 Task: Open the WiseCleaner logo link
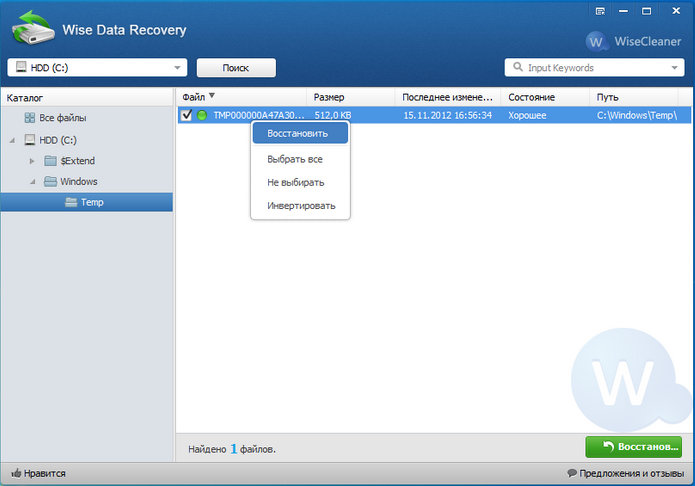pos(633,42)
